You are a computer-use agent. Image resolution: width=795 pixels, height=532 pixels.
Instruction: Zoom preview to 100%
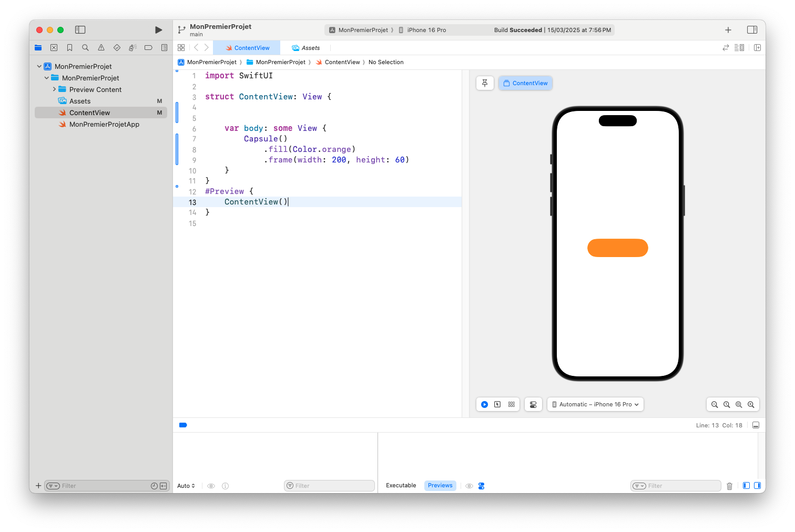point(727,405)
